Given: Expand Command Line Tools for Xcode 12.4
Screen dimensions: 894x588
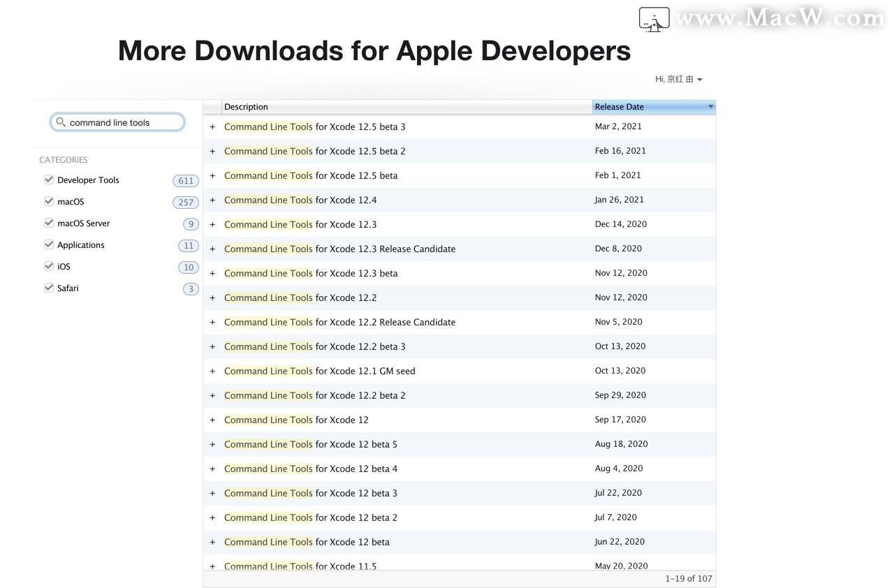Looking at the screenshot, I should (212, 200).
